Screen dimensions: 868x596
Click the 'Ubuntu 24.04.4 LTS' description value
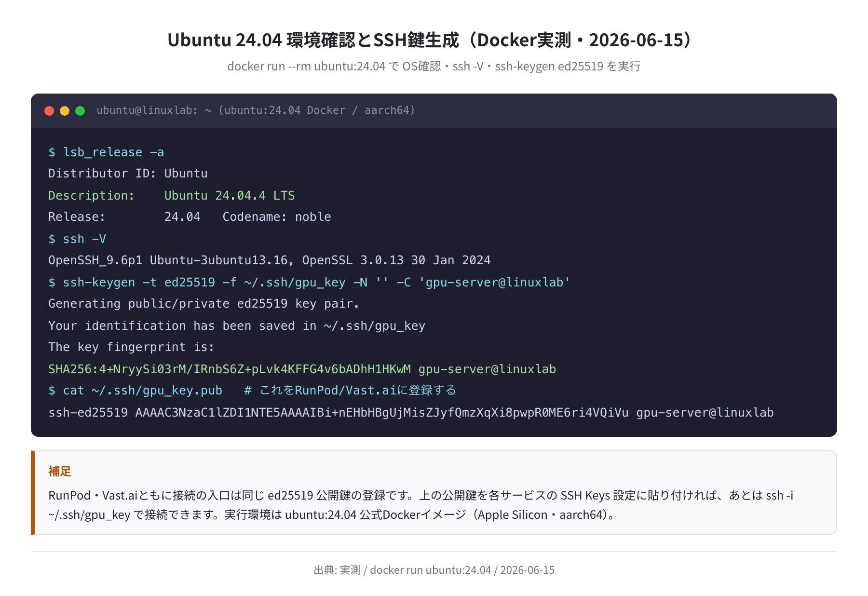coord(230,195)
